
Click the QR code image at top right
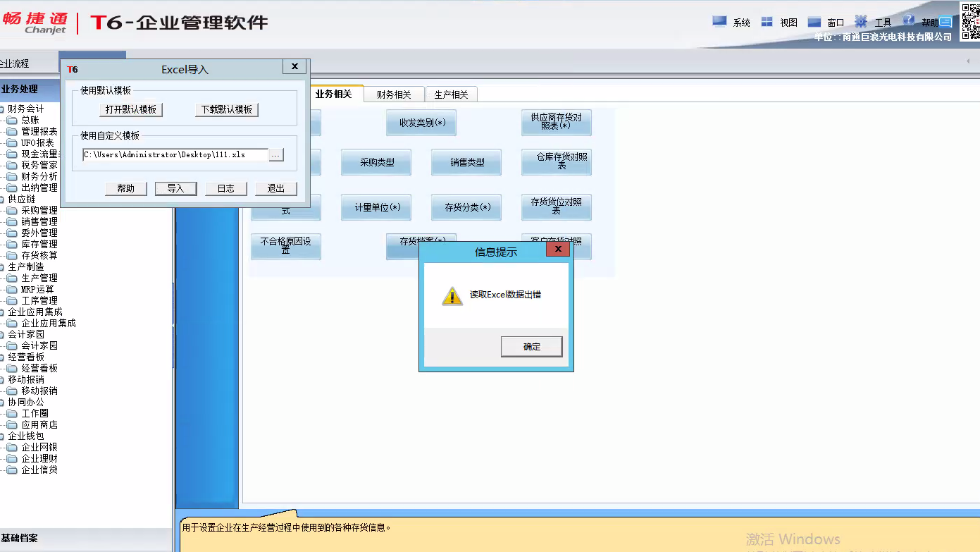tap(970, 21)
